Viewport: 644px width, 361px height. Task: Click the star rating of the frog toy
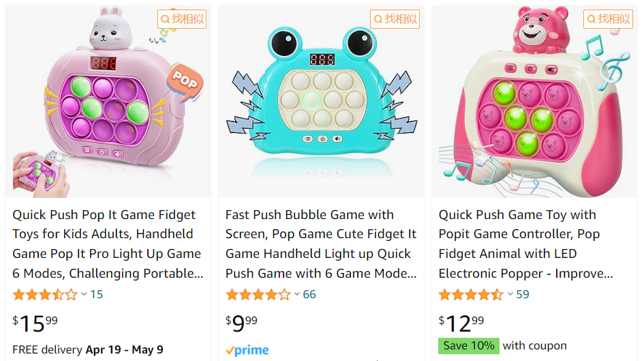258,294
